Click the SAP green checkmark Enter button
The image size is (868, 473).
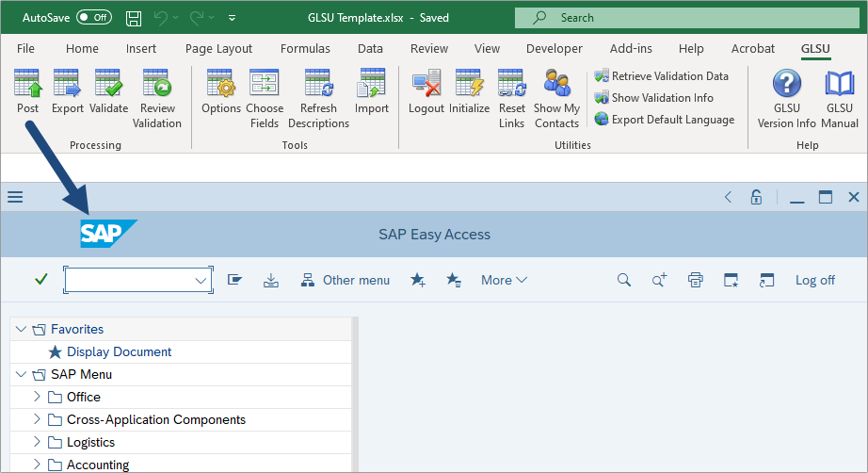pyautogui.click(x=41, y=279)
